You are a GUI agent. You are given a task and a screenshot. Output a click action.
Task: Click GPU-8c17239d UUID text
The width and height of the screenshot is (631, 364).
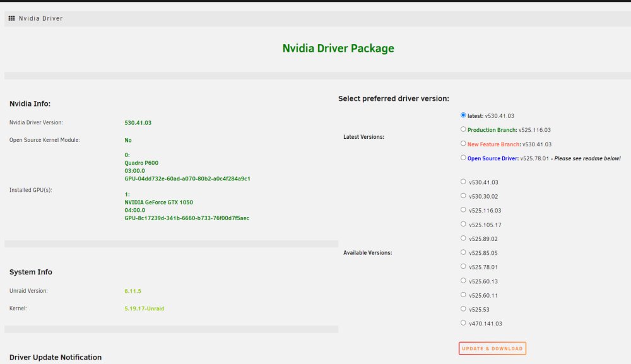187,218
